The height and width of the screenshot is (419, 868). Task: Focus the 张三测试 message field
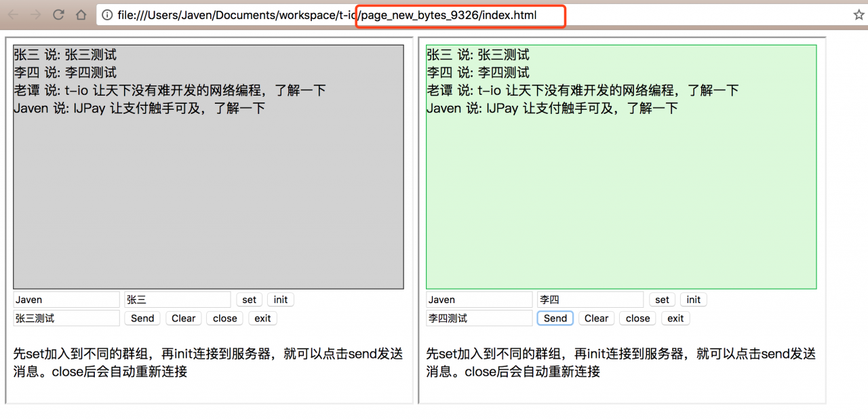[66, 318]
